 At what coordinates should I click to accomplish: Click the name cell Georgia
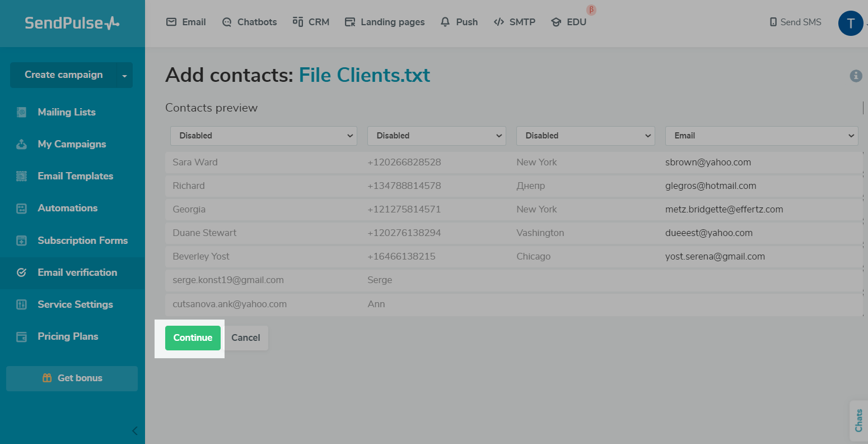point(189,210)
